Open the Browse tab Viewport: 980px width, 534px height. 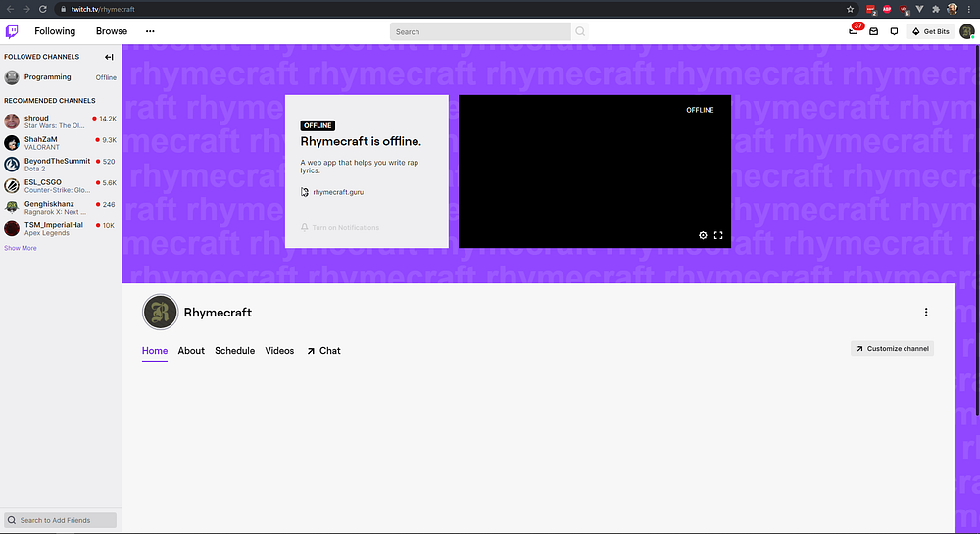coord(112,31)
